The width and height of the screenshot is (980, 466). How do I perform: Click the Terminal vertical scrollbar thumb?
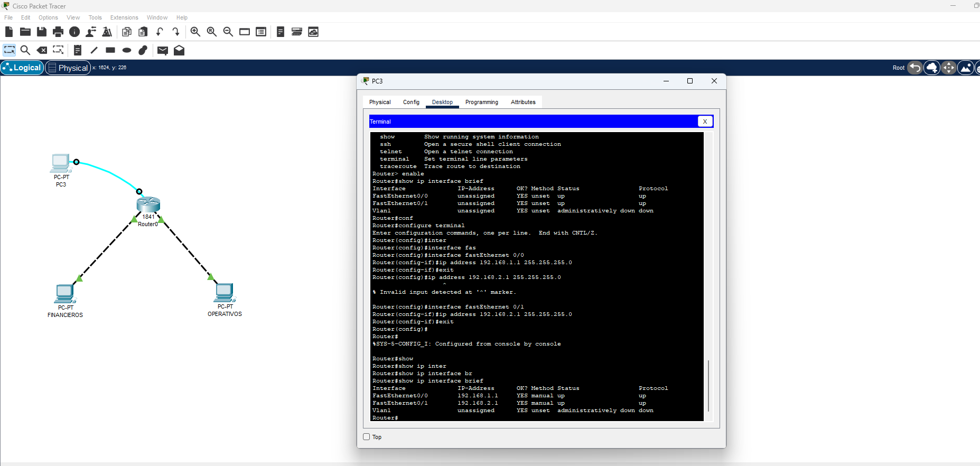(x=708, y=386)
